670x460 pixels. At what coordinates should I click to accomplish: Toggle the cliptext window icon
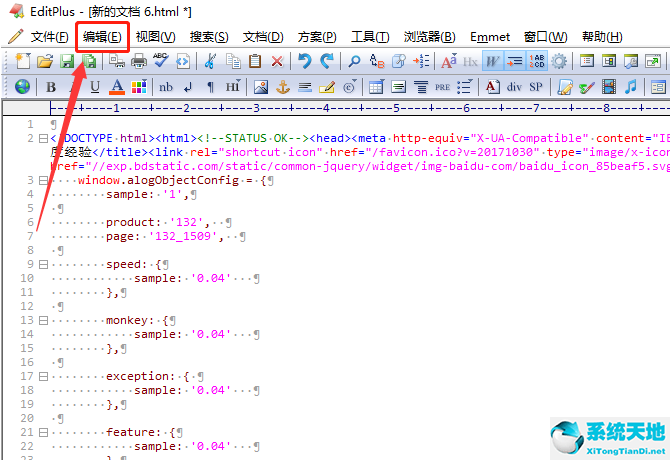click(x=609, y=62)
